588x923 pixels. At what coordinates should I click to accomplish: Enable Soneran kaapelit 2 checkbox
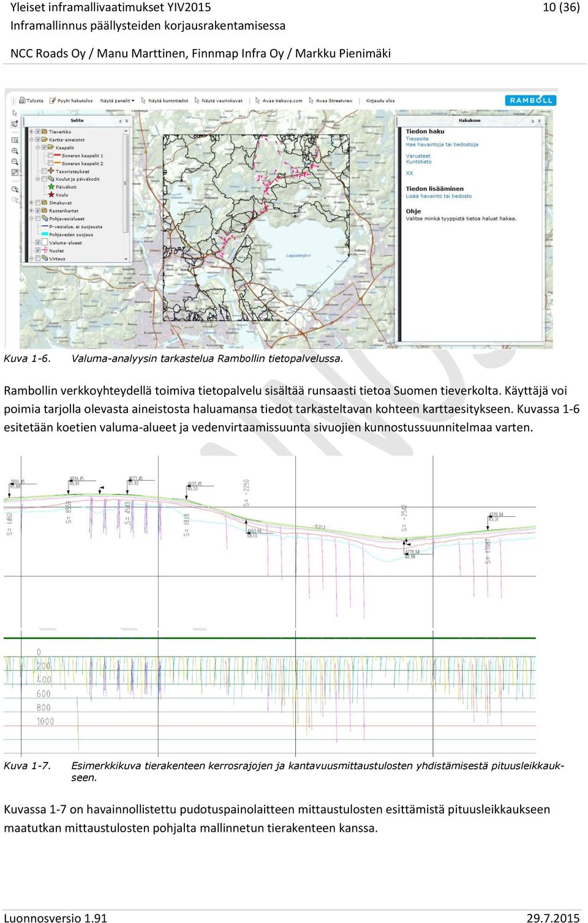point(50,164)
